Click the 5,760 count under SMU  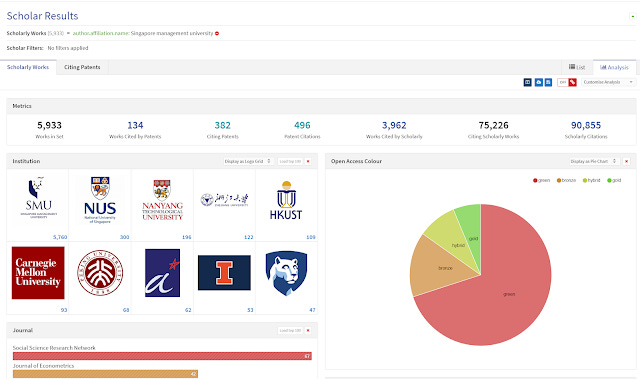pos(60,237)
